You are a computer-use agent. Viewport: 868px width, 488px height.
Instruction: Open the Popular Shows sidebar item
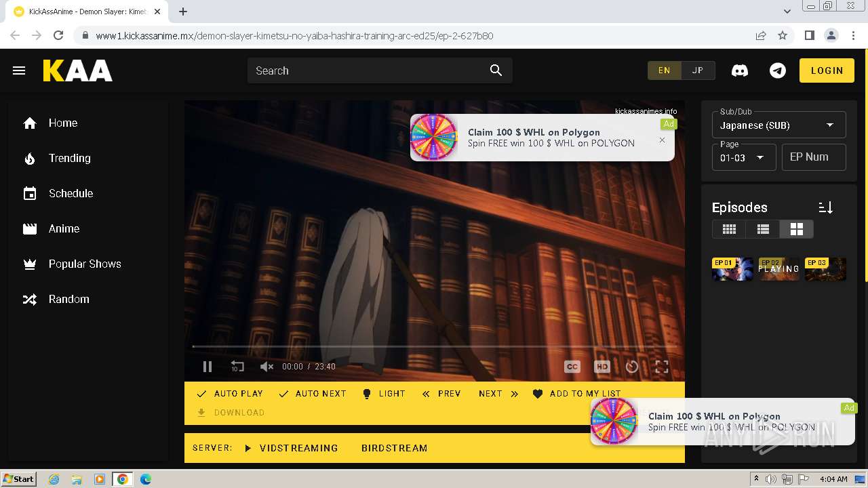pyautogui.click(x=88, y=264)
